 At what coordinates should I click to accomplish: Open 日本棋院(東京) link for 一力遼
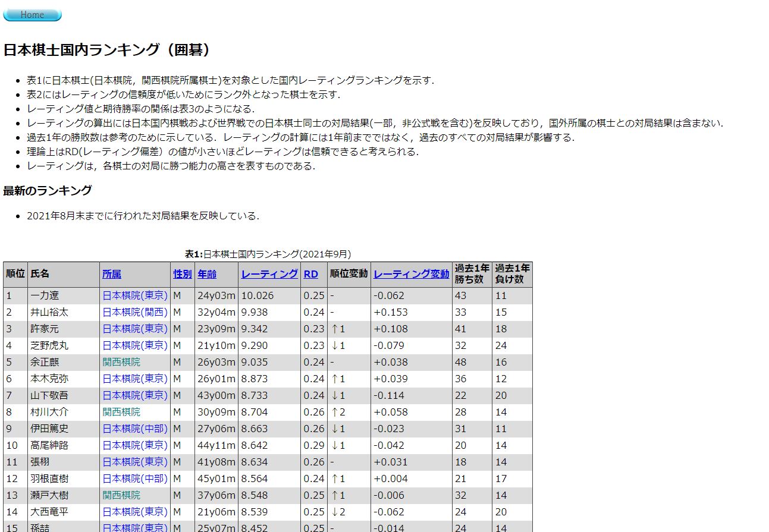point(135,295)
